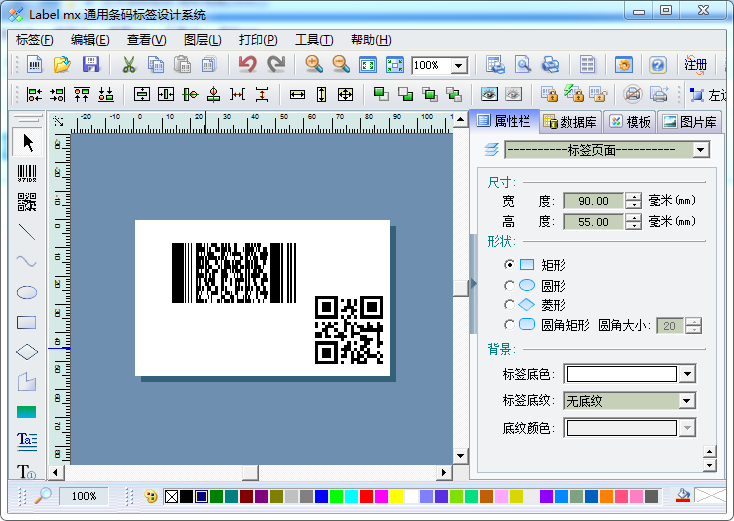The image size is (734, 521).
Task: Click the paint bucket fill color icon
Action: click(684, 495)
